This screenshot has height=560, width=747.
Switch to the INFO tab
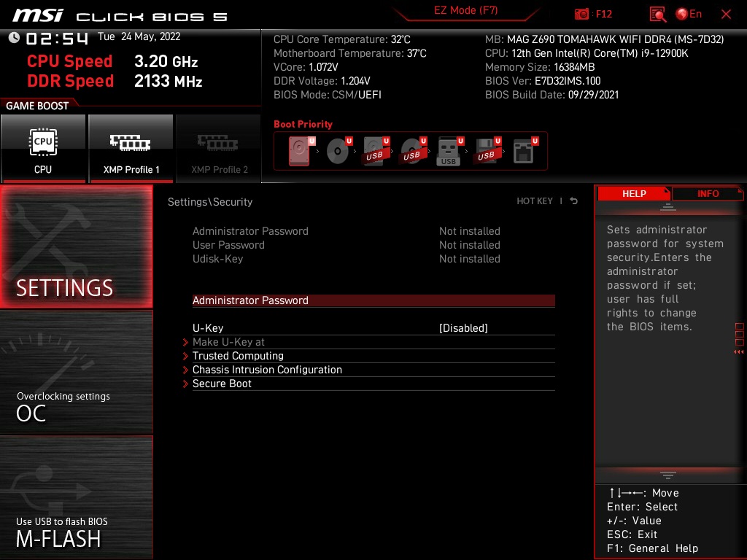pyautogui.click(x=708, y=193)
